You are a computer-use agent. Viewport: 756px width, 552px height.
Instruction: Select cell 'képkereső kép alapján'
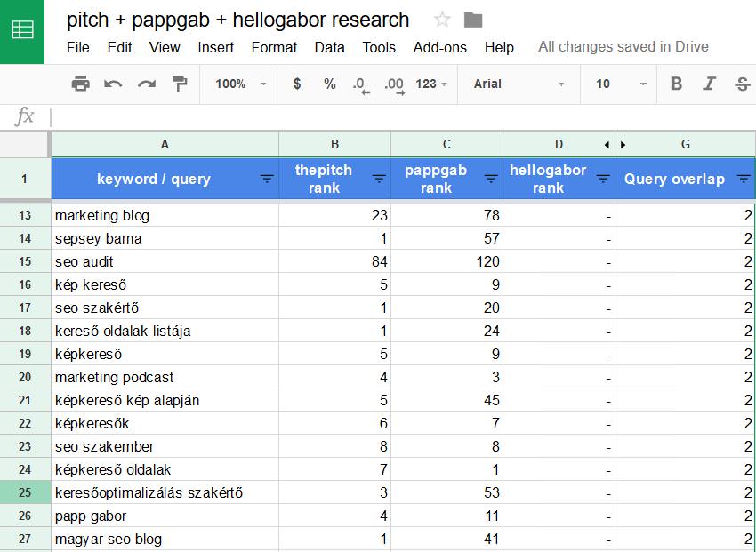(x=165, y=400)
